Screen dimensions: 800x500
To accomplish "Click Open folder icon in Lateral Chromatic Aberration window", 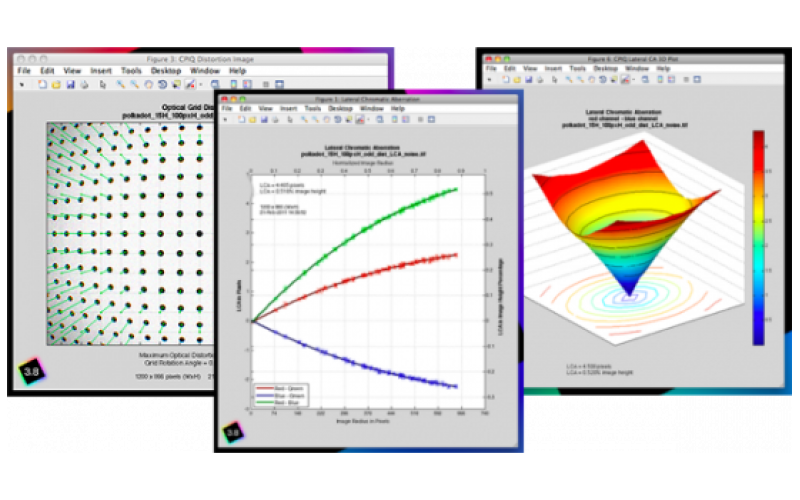I will pos(253,119).
